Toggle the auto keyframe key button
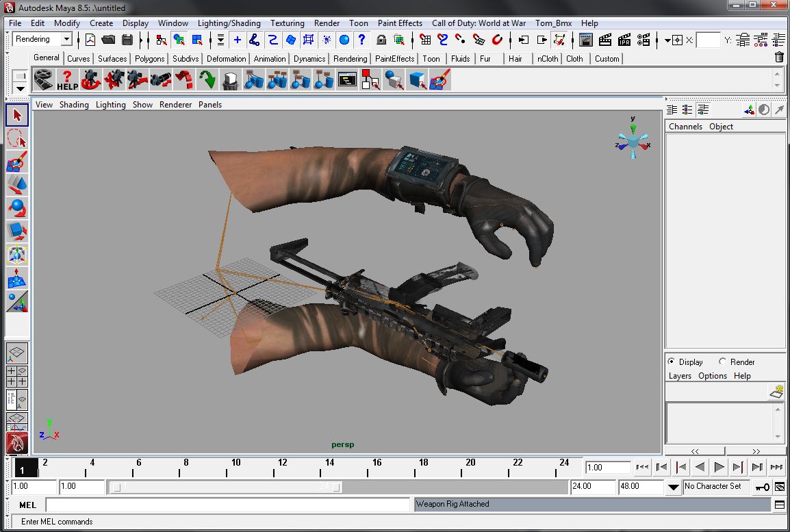The height and width of the screenshot is (532, 790). click(x=762, y=487)
